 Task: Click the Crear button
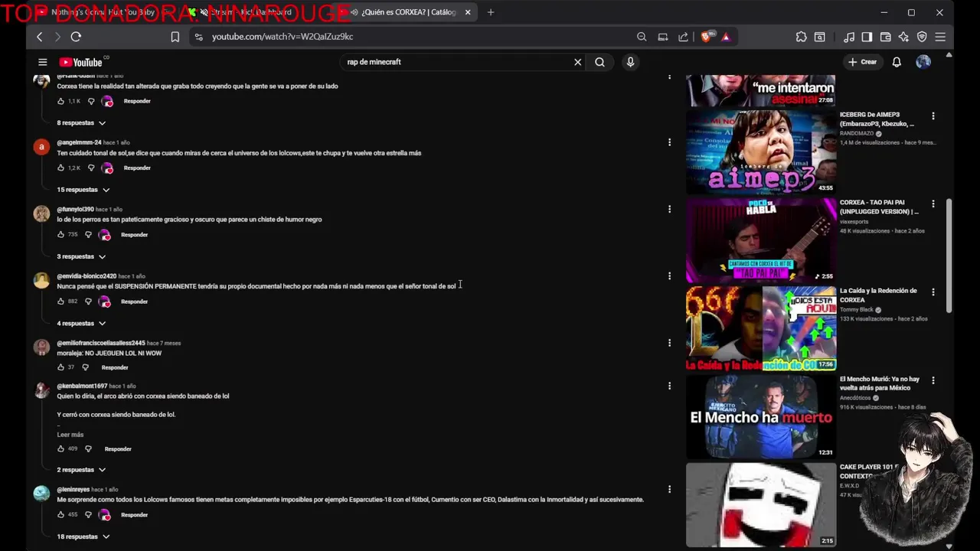pyautogui.click(x=863, y=62)
